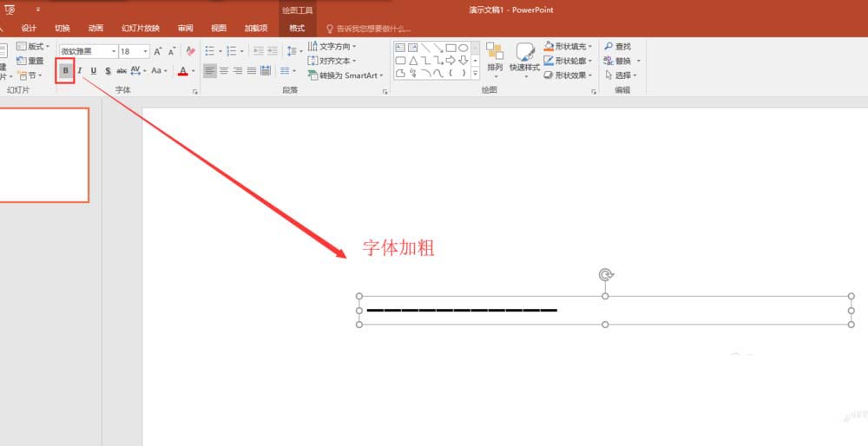Select the triangle shape in gallery
The image size is (868, 446).
(413, 61)
